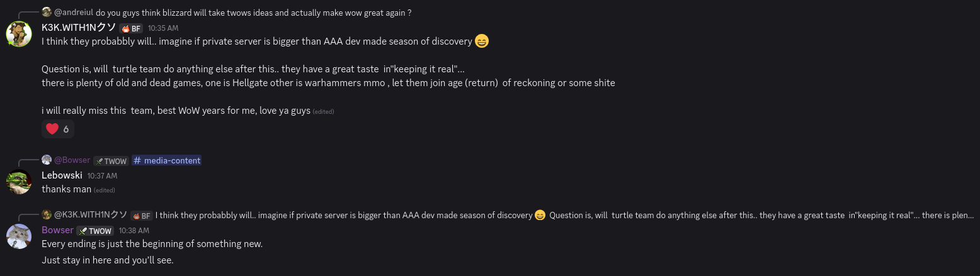Open K3K.WITH1N's username profile popup

click(x=79, y=28)
